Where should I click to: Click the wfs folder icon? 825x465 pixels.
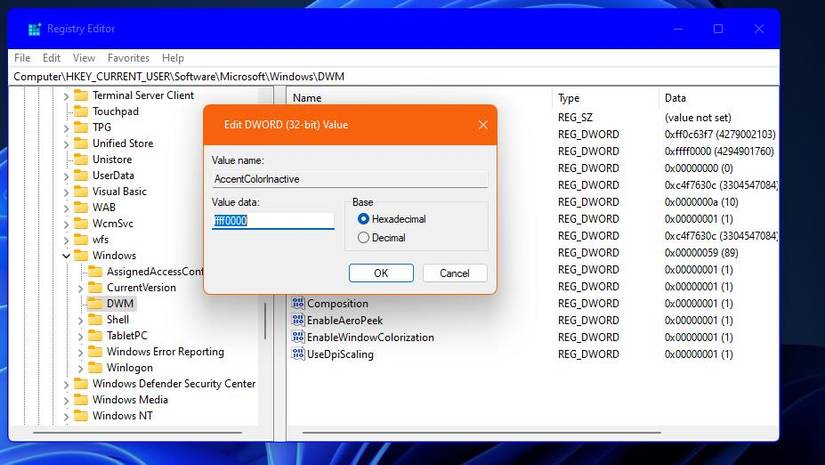click(81, 239)
